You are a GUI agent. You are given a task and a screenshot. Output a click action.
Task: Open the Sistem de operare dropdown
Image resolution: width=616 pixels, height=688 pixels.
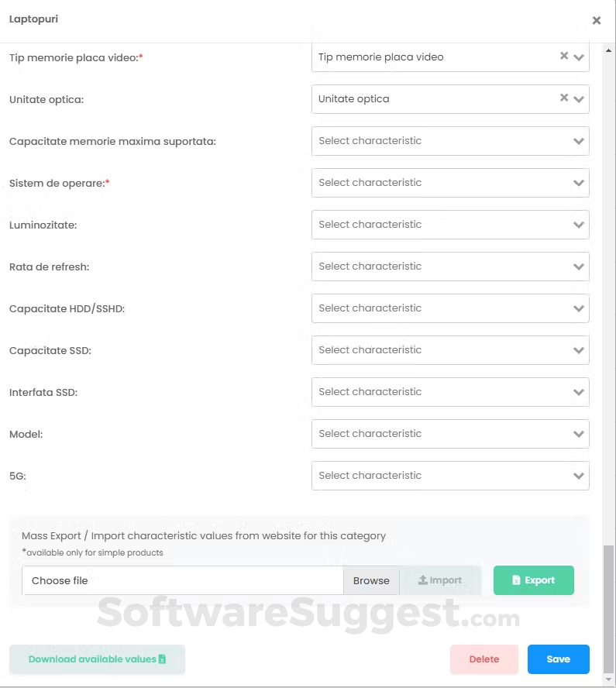point(450,183)
